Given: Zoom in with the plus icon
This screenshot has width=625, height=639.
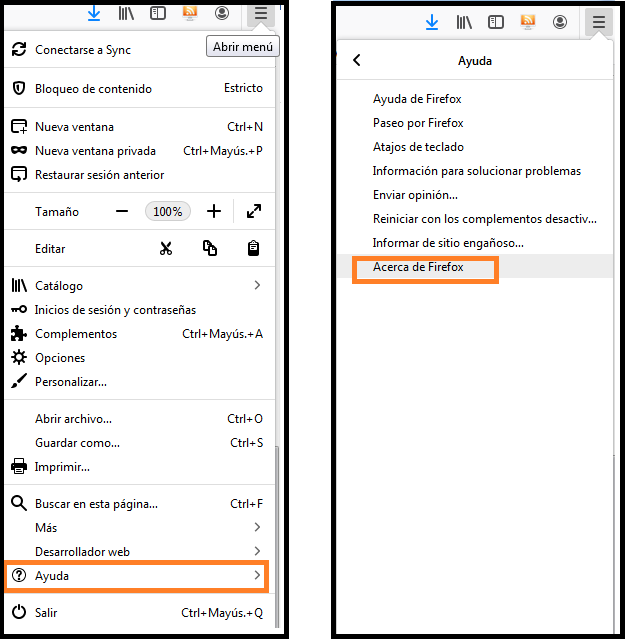Looking at the screenshot, I should pyautogui.click(x=213, y=212).
